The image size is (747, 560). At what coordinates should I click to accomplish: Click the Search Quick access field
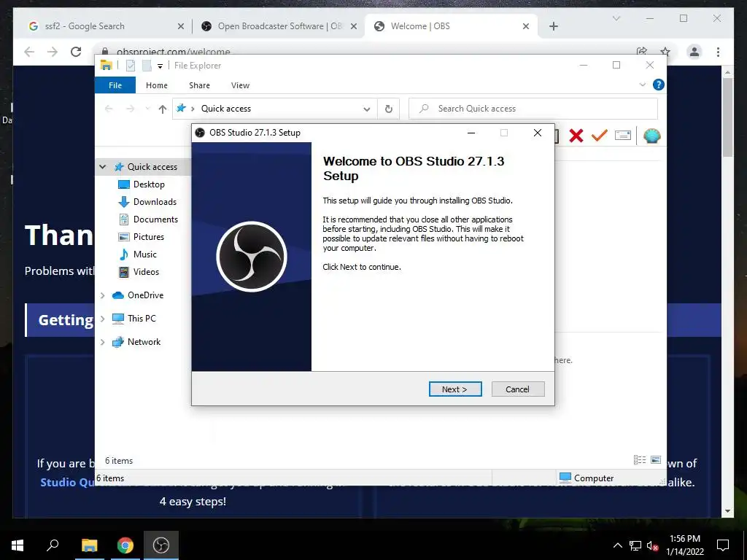(x=533, y=109)
